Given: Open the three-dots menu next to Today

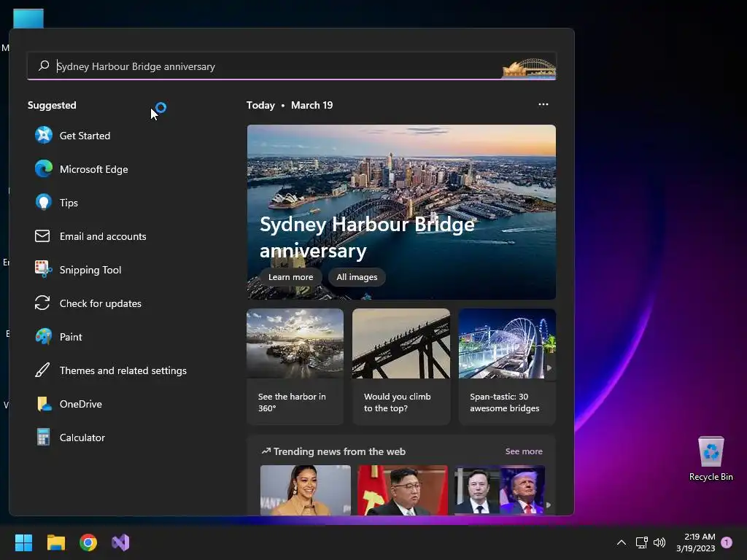Looking at the screenshot, I should point(543,104).
